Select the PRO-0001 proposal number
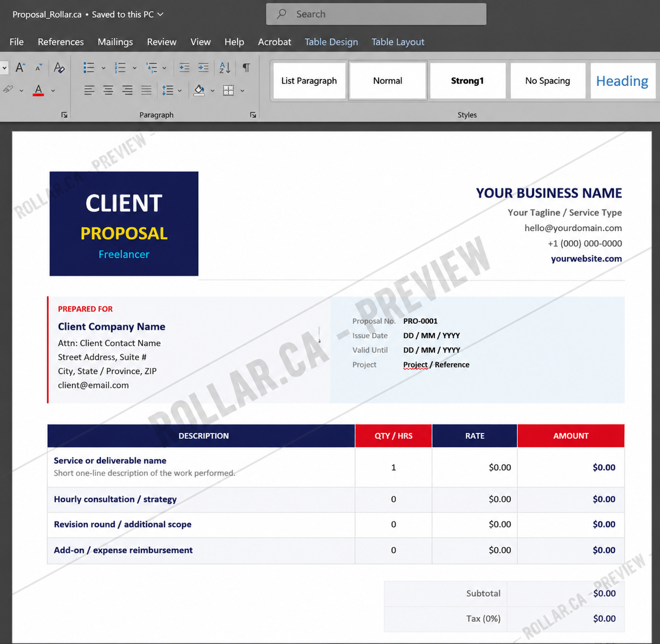660x644 pixels. tap(420, 321)
